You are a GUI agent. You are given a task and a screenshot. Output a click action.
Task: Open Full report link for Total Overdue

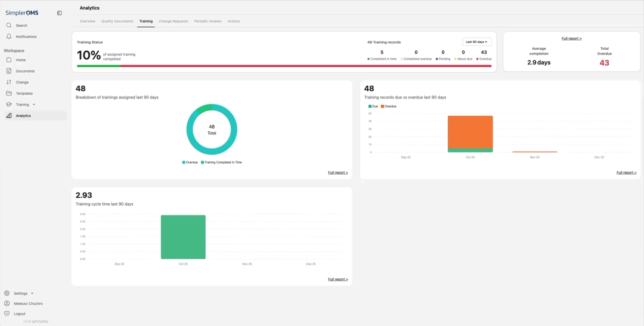pos(572,39)
